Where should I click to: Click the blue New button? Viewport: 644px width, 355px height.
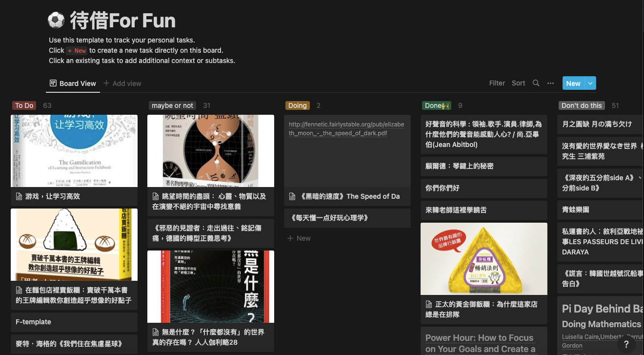tap(573, 83)
